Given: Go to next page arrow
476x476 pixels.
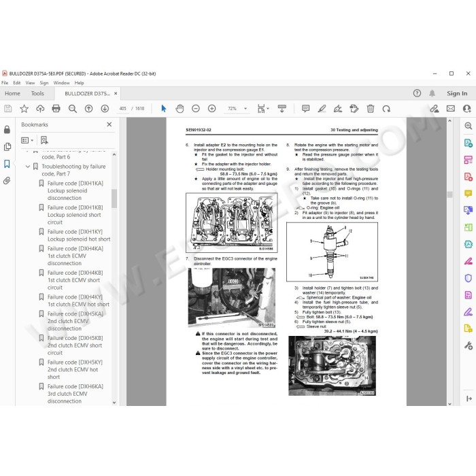Looking at the screenshot, I should click(x=105, y=109).
